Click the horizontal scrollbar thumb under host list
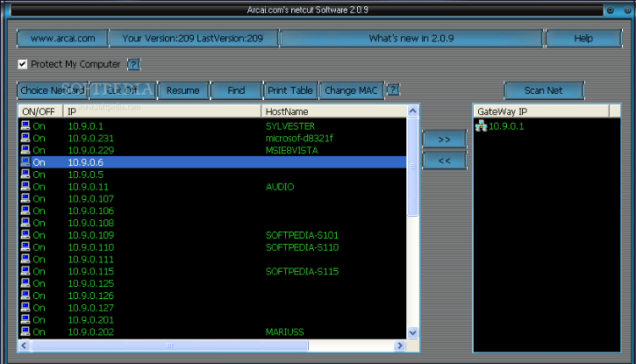Image resolution: width=636 pixels, height=364 pixels. click(x=171, y=346)
